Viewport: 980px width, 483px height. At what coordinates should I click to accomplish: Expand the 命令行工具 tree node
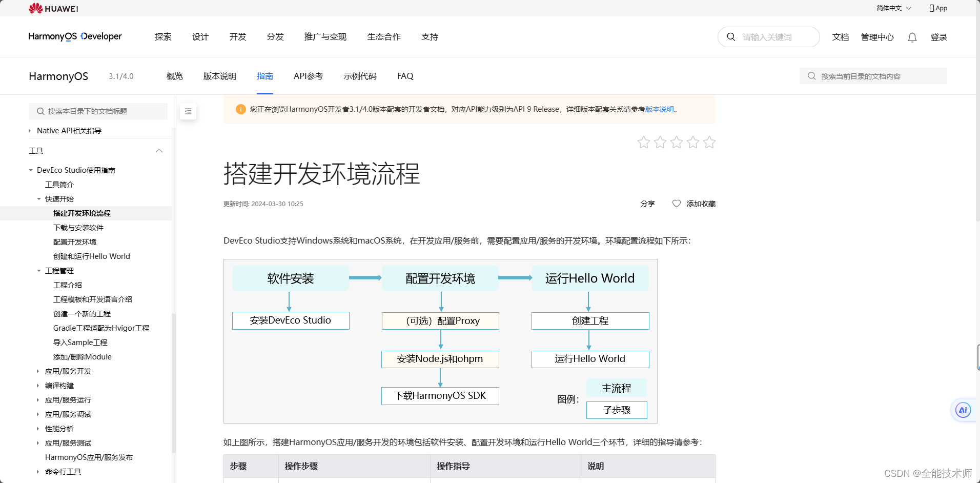pos(38,472)
